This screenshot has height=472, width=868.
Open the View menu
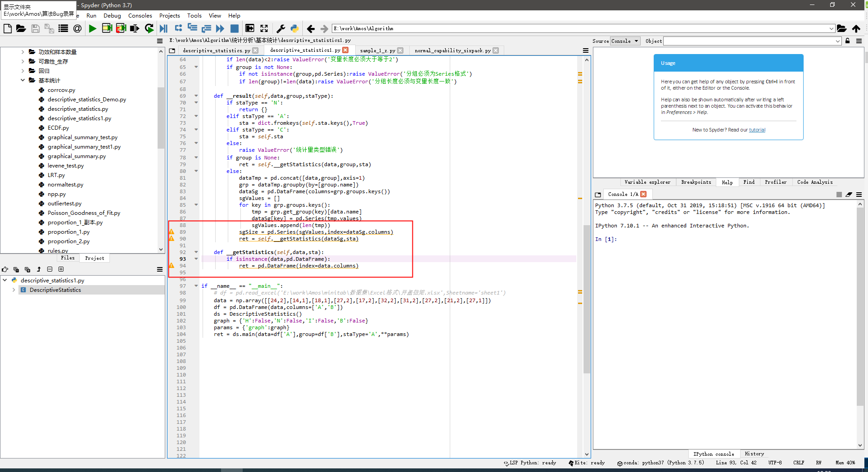point(215,15)
